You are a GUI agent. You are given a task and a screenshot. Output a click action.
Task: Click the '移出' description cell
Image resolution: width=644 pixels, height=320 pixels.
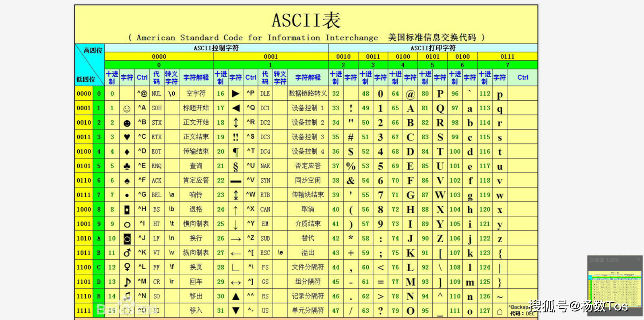point(196,296)
